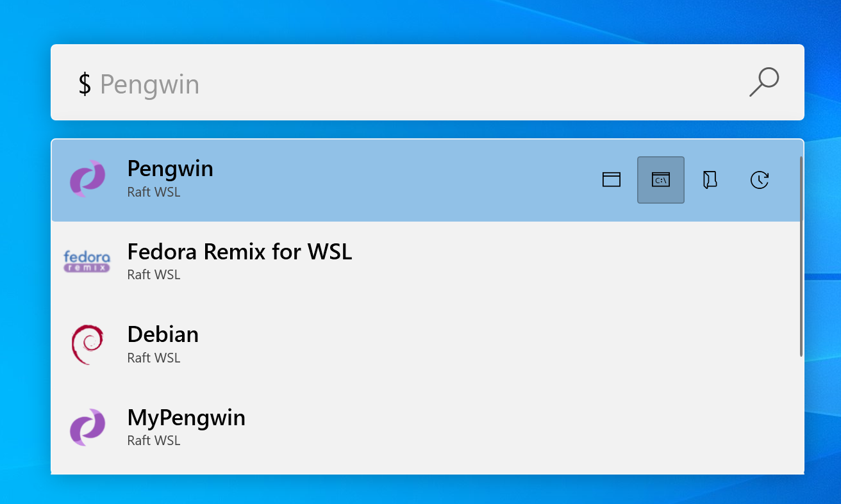The height and width of the screenshot is (504, 841).
Task: Select the Debian result
Action: click(x=428, y=345)
